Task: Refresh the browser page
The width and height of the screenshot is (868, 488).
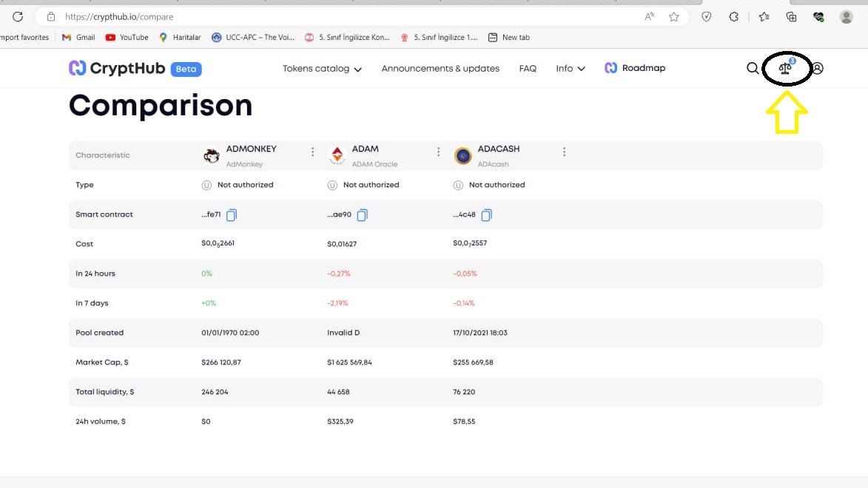Action: point(18,16)
